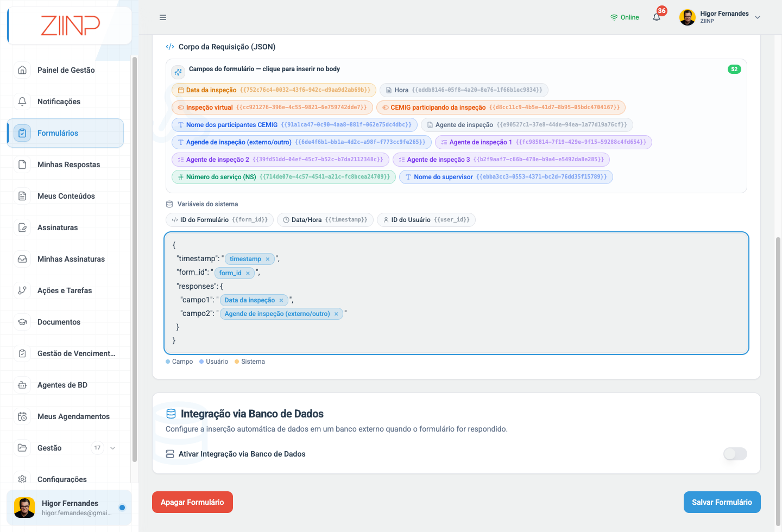Viewport: 782px width, 532px height.
Task: Insert ID do Usuário system variable
Action: coord(426,220)
